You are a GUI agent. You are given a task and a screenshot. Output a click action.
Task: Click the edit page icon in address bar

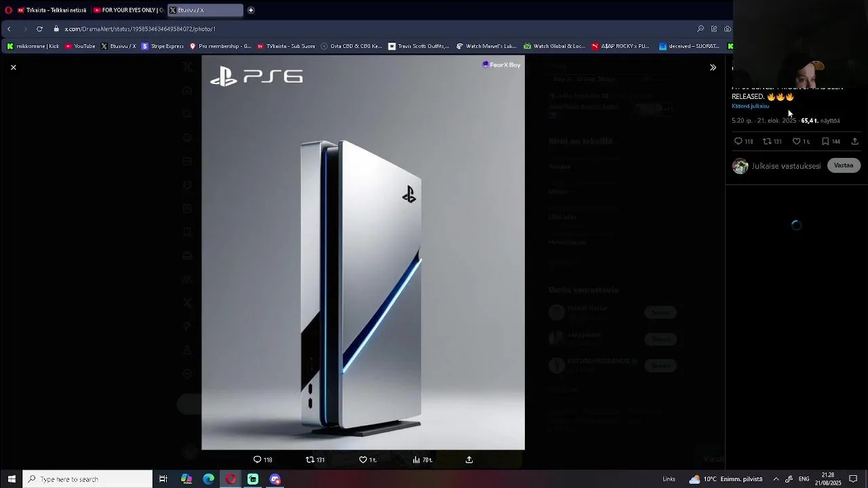[x=714, y=28]
